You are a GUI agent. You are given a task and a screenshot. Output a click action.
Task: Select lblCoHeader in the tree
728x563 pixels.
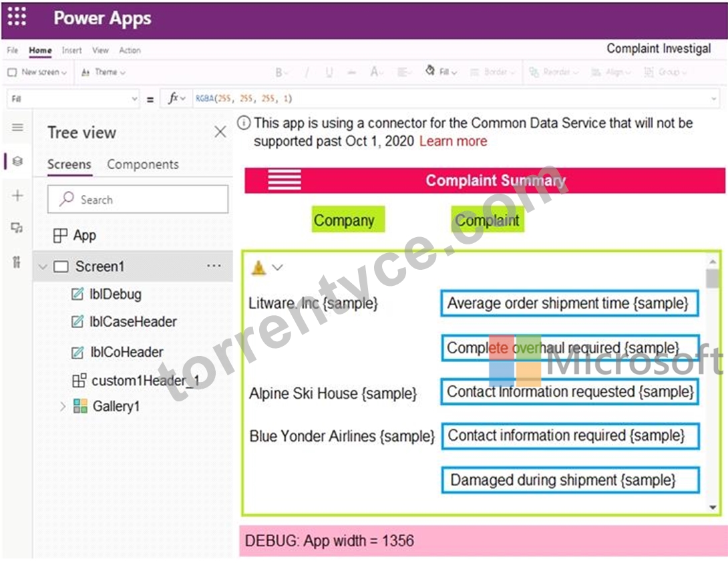pos(117,352)
